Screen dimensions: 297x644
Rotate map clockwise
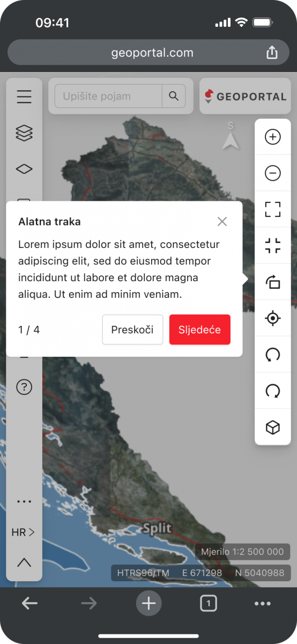273,391
